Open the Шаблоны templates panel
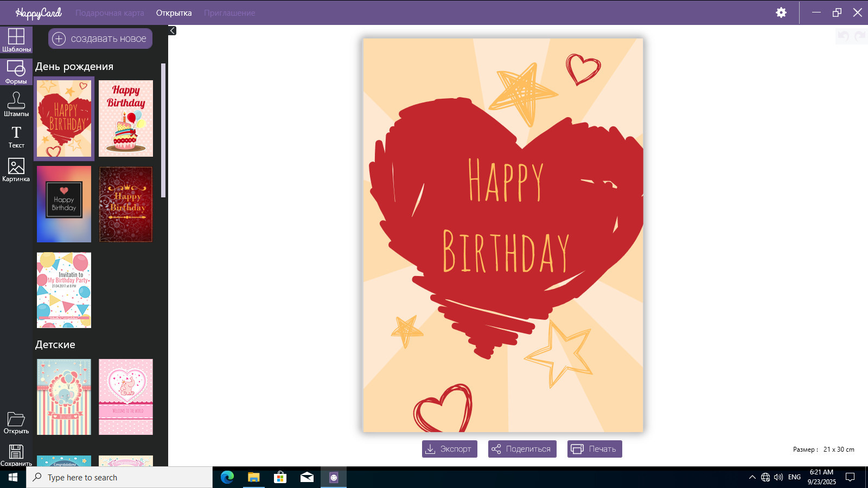Image resolution: width=868 pixels, height=488 pixels. coord(16,40)
